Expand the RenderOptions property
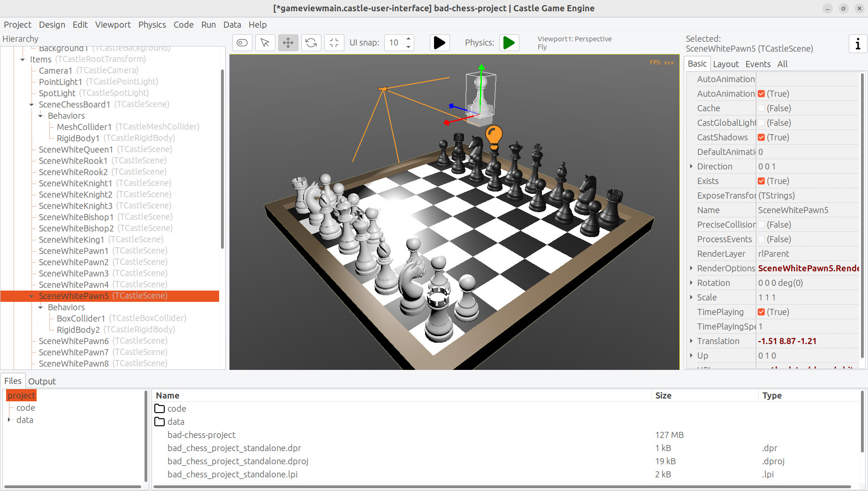 [x=691, y=269]
